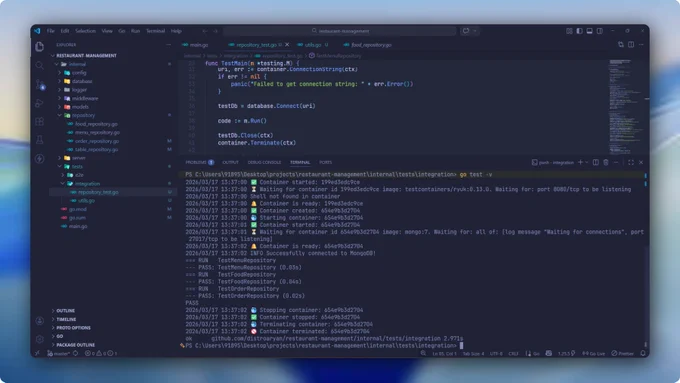680x383 pixels.
Task: Toggle Prettier formatter in status bar
Action: pyautogui.click(x=622, y=353)
